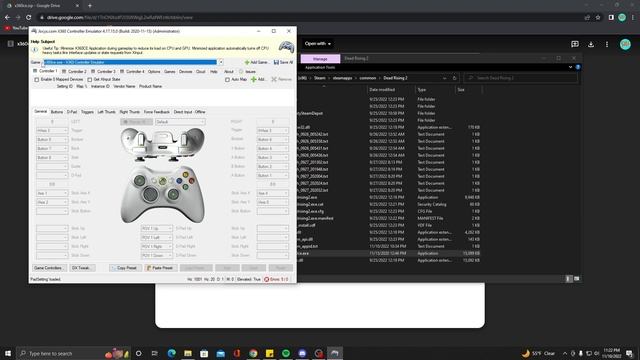
Task: Open the 'Open with' dropdown in Drive
Action: click(x=318, y=44)
